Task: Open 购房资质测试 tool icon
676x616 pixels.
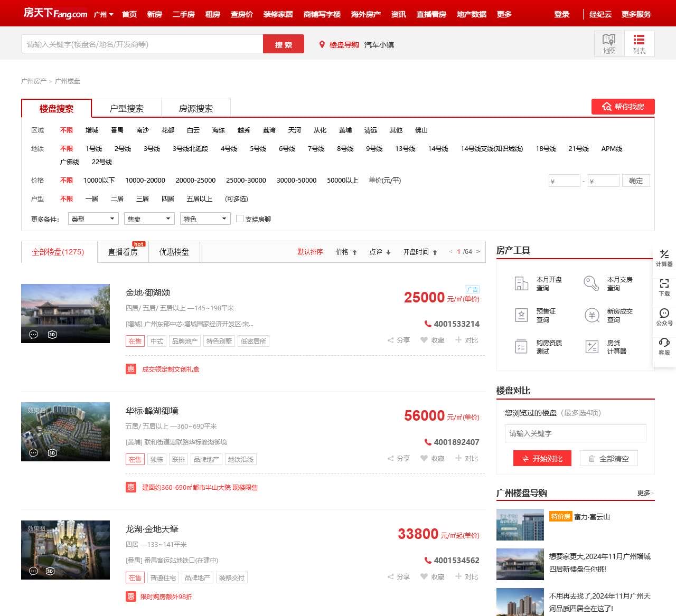Action: pyautogui.click(x=521, y=347)
